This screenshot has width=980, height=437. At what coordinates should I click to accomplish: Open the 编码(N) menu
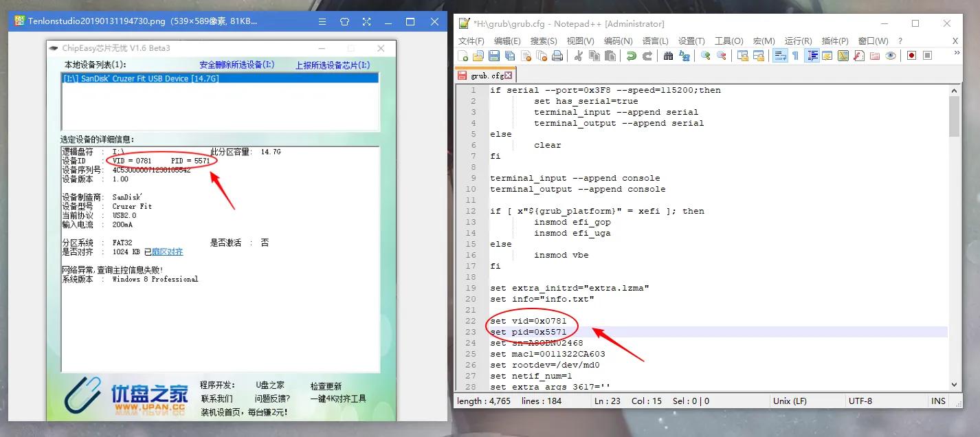[x=617, y=41]
